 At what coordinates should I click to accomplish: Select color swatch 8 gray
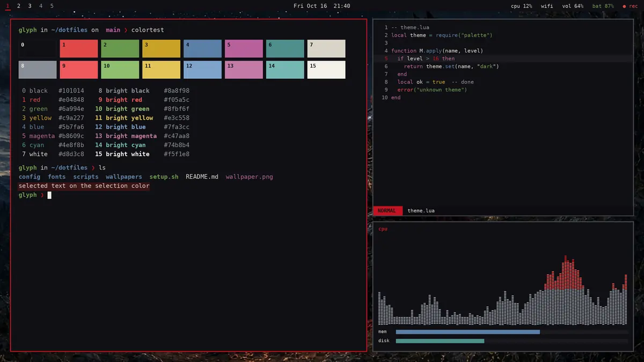click(x=38, y=70)
